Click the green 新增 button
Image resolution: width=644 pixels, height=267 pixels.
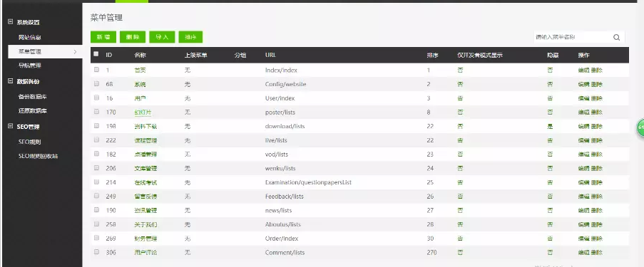(x=103, y=37)
